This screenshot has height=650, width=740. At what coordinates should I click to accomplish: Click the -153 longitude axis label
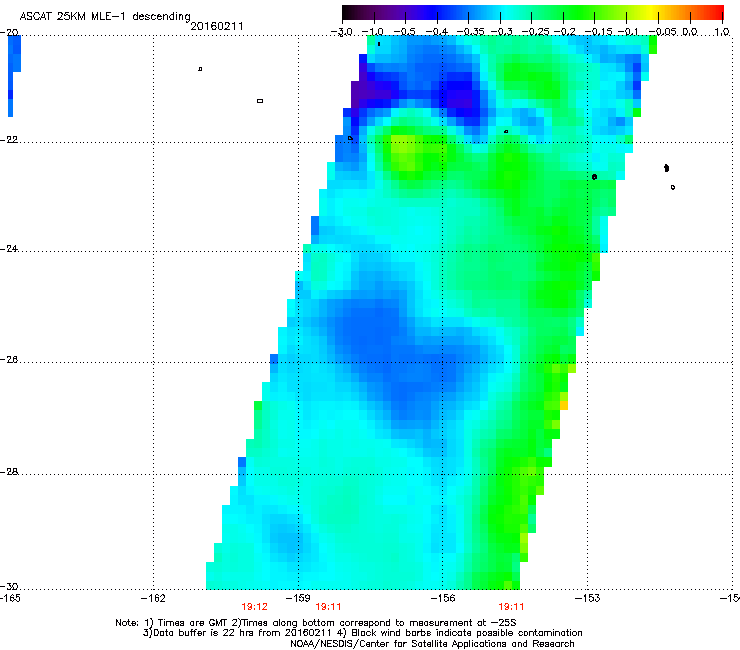[x=588, y=598]
